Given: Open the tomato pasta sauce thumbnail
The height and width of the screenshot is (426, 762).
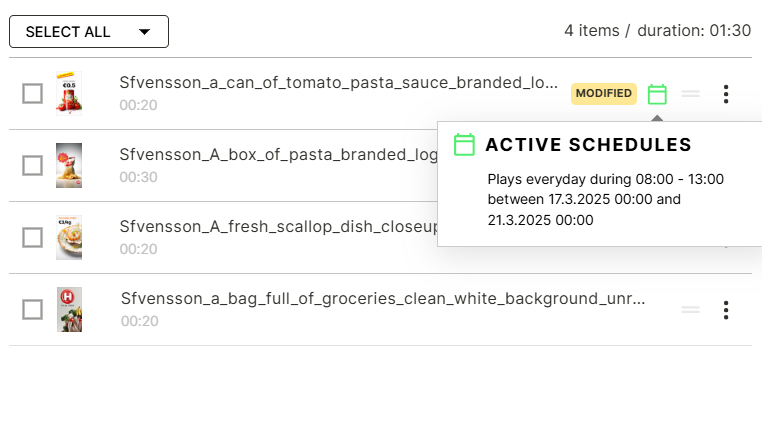Looking at the screenshot, I should coord(69,93).
